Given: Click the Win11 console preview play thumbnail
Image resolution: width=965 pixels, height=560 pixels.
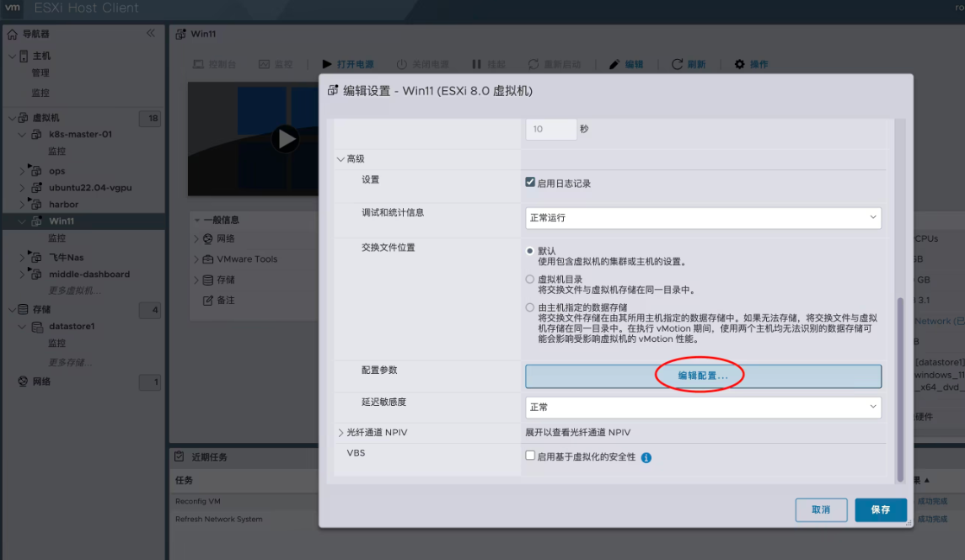Looking at the screenshot, I should pyautogui.click(x=285, y=139).
